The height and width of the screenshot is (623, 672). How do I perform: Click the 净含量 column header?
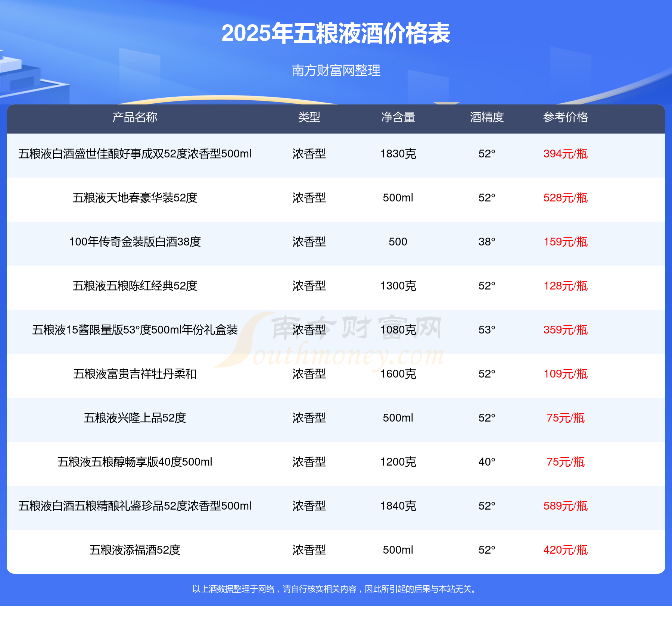(x=398, y=117)
